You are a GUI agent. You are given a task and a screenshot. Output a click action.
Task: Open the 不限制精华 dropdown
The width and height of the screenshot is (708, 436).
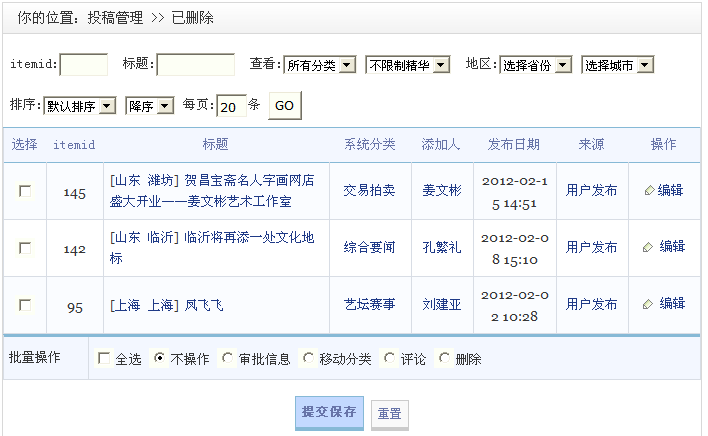408,65
